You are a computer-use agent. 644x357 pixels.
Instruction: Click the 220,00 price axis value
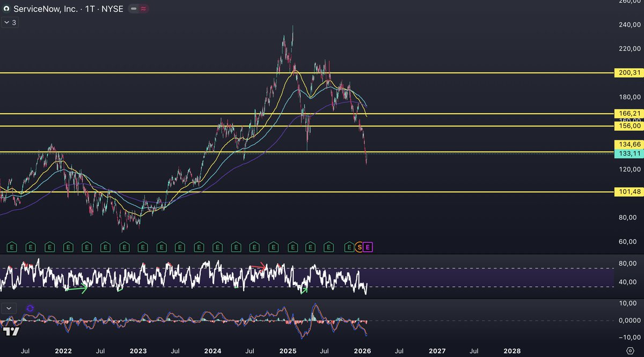pyautogui.click(x=630, y=49)
